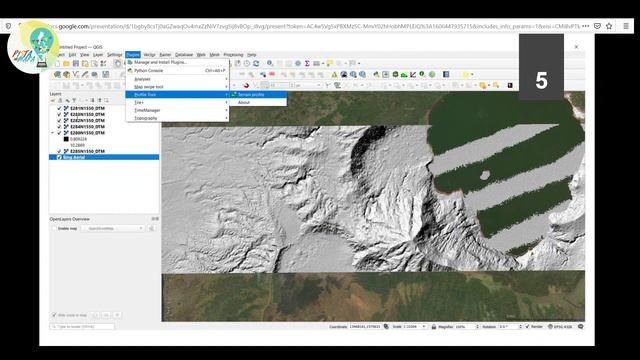Click the open project folder icon
The image size is (640, 360).
pyautogui.click(x=66, y=64)
